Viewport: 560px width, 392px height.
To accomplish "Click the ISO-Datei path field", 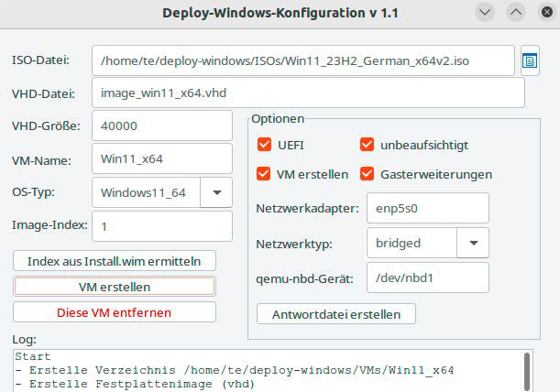I will pyautogui.click(x=302, y=60).
